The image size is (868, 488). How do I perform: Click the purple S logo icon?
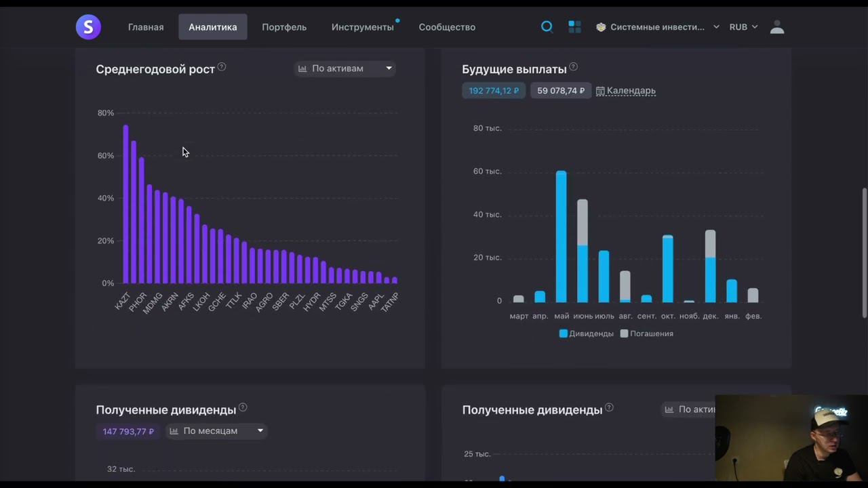pyautogui.click(x=88, y=27)
